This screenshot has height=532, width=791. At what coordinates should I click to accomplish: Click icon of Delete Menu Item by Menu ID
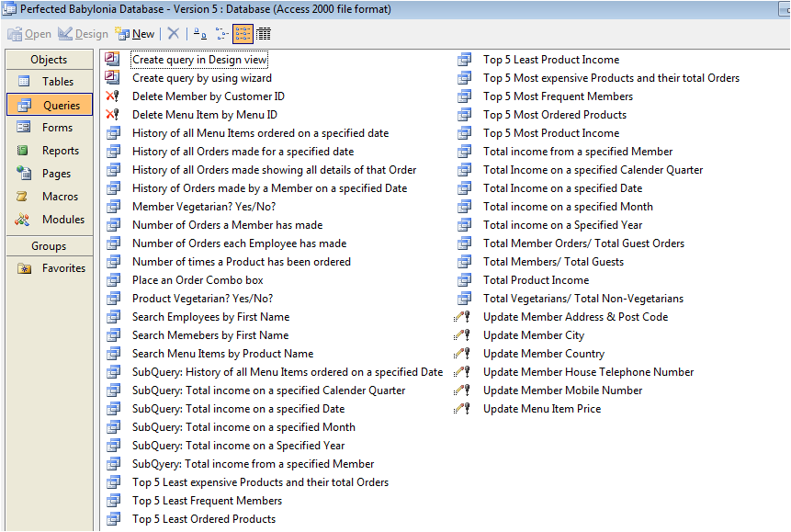point(112,115)
